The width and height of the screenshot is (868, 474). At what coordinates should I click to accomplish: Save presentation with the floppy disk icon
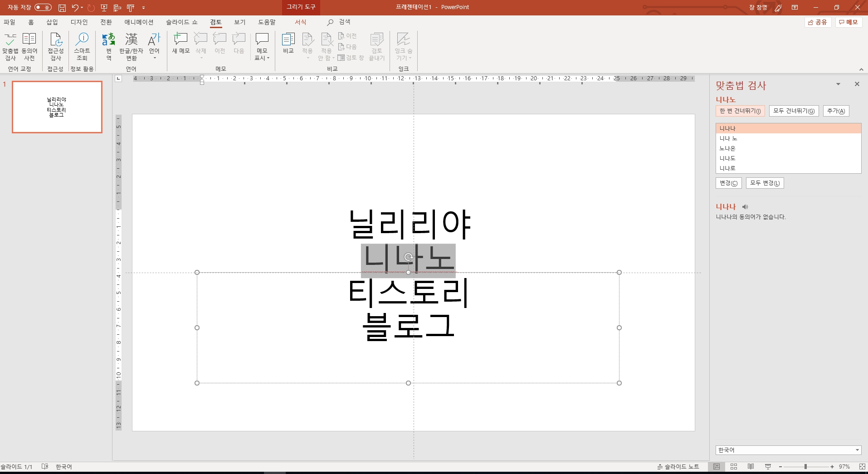tap(62, 7)
